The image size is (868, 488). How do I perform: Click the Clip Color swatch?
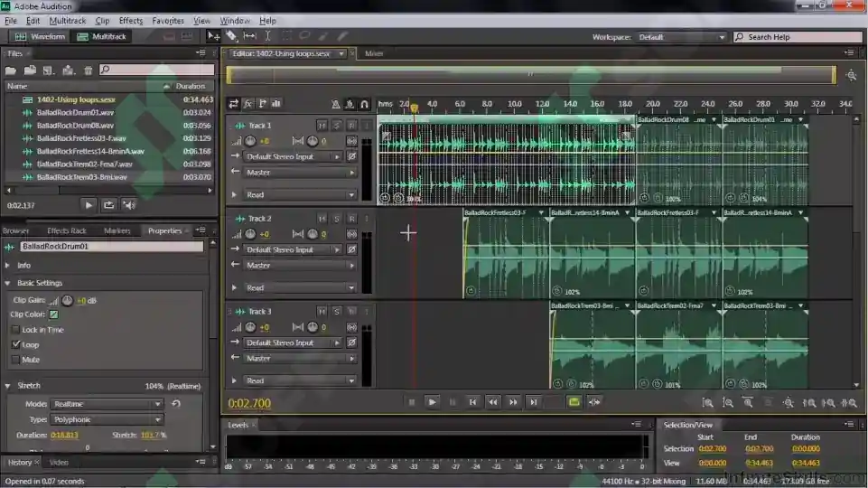[53, 314]
